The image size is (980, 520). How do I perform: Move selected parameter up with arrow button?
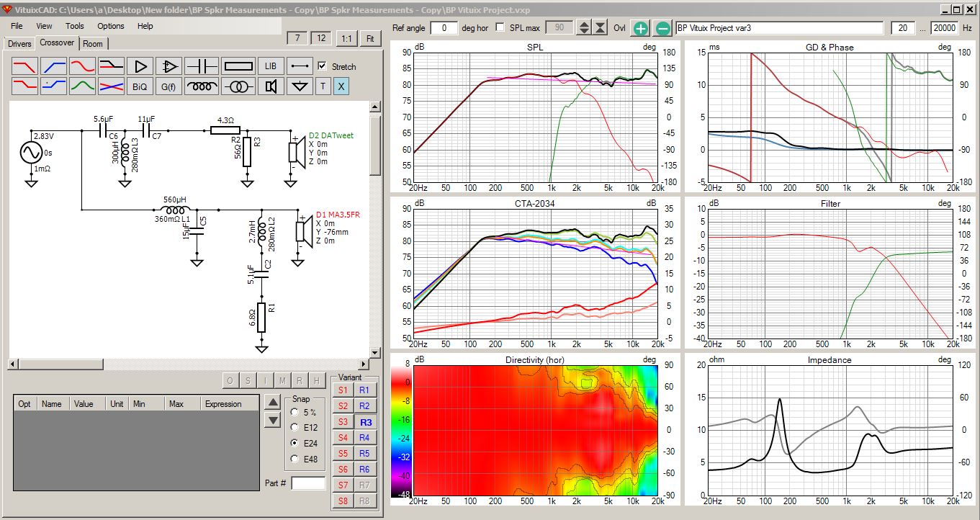(x=273, y=401)
